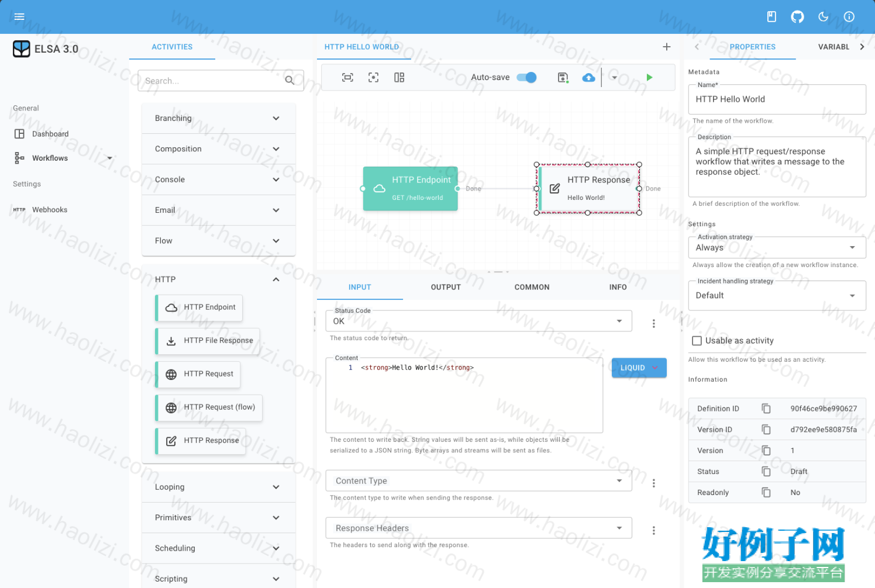Screen dimensions: 875x588
Task: Save the workflow with disk icon
Action: [563, 77]
